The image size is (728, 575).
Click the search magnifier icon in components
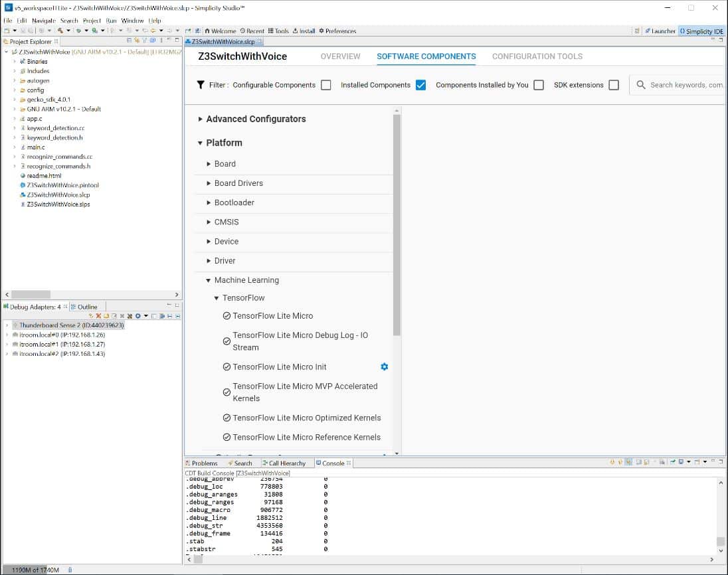[641, 85]
